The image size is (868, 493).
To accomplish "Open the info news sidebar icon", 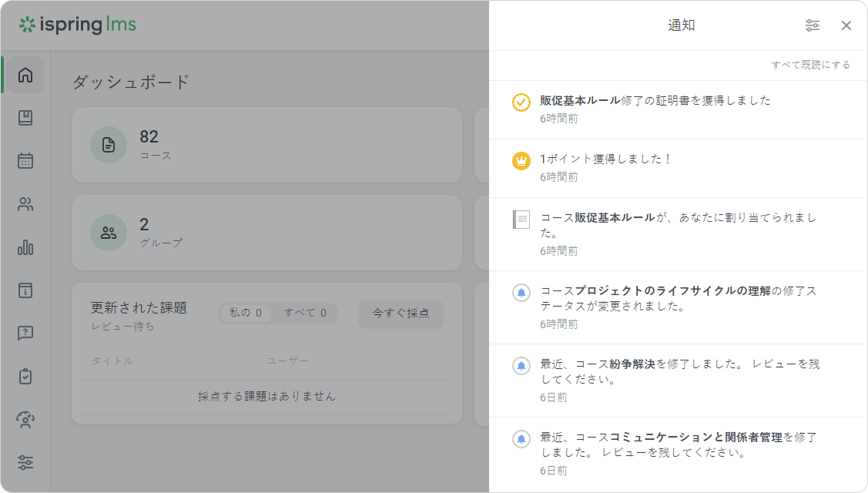I will pos(25,290).
